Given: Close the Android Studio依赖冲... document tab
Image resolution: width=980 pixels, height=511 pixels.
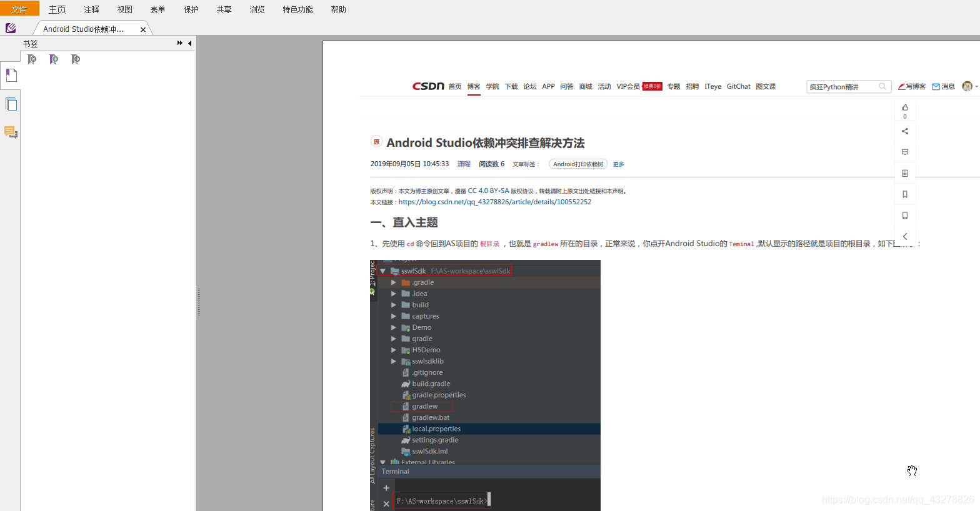Looking at the screenshot, I should [143, 29].
